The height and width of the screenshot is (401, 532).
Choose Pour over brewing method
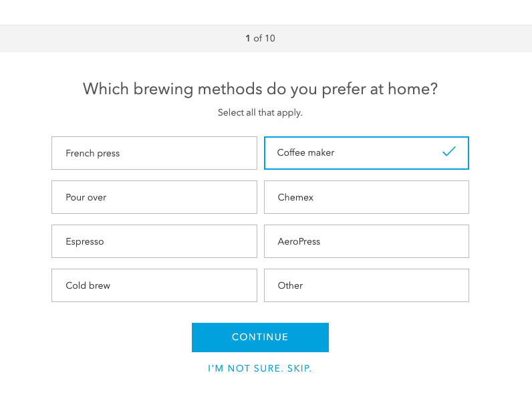(154, 197)
